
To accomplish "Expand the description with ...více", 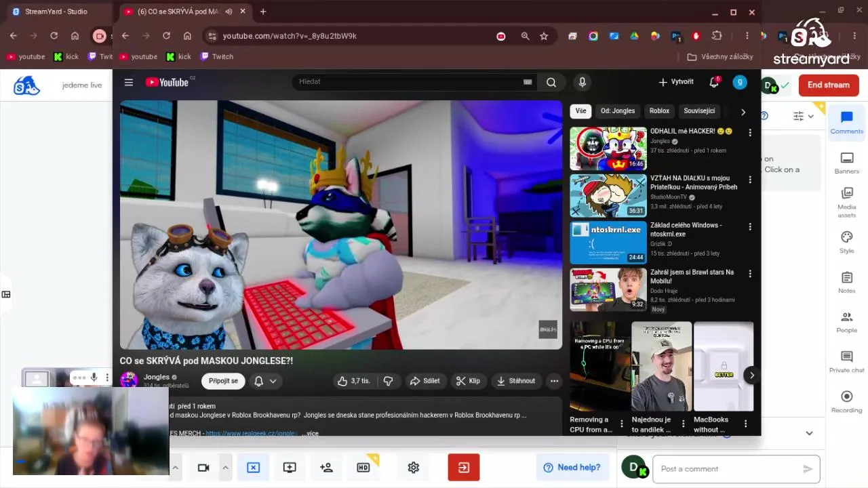I will pyautogui.click(x=310, y=433).
